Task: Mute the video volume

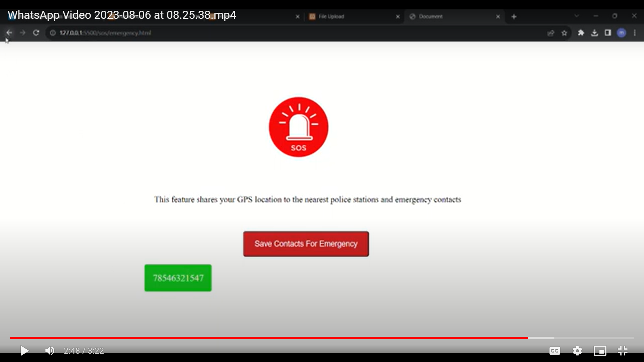Action: (50, 351)
